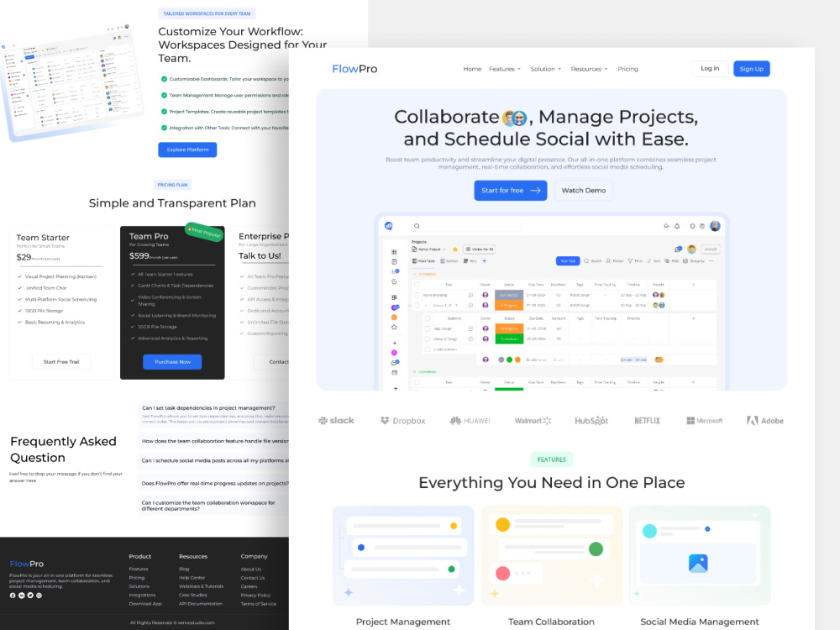
Task: Click the Watch Demo button
Action: (x=584, y=190)
